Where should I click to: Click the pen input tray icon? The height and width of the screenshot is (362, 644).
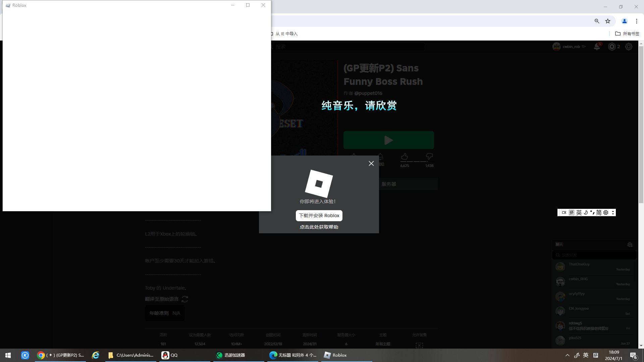[577, 355]
